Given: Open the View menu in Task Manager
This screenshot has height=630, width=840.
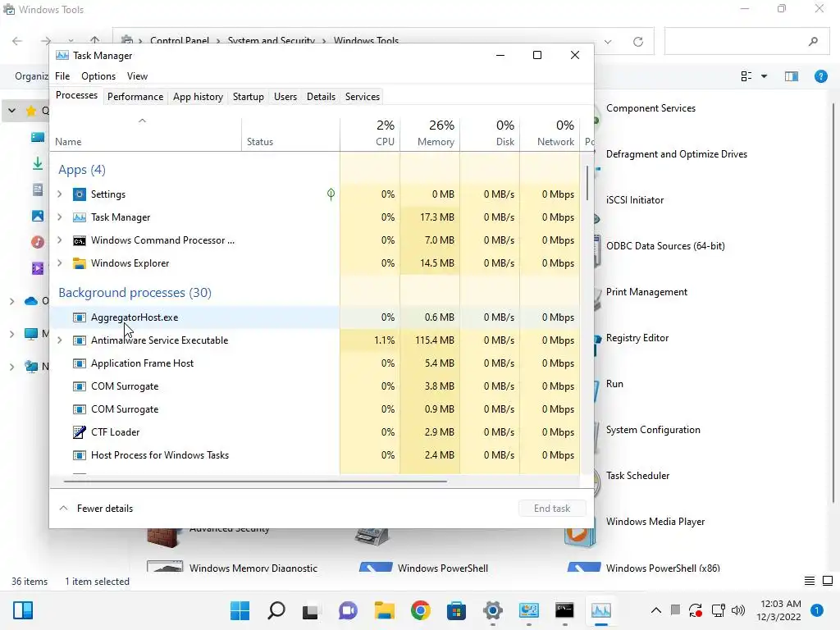Looking at the screenshot, I should [x=137, y=76].
